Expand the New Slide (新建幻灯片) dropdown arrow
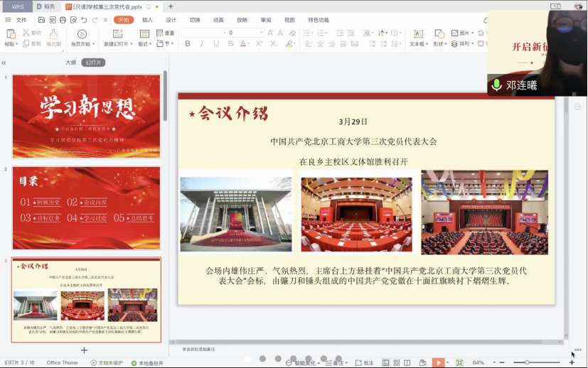The width and height of the screenshot is (588, 368). point(132,44)
